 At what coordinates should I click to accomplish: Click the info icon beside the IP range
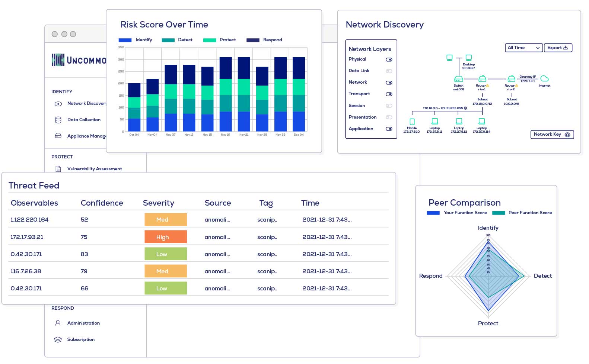click(x=465, y=108)
